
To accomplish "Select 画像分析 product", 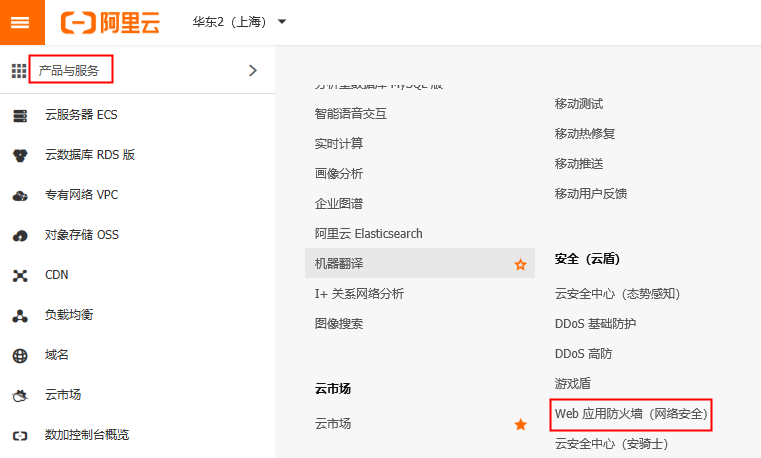I will 339,173.
